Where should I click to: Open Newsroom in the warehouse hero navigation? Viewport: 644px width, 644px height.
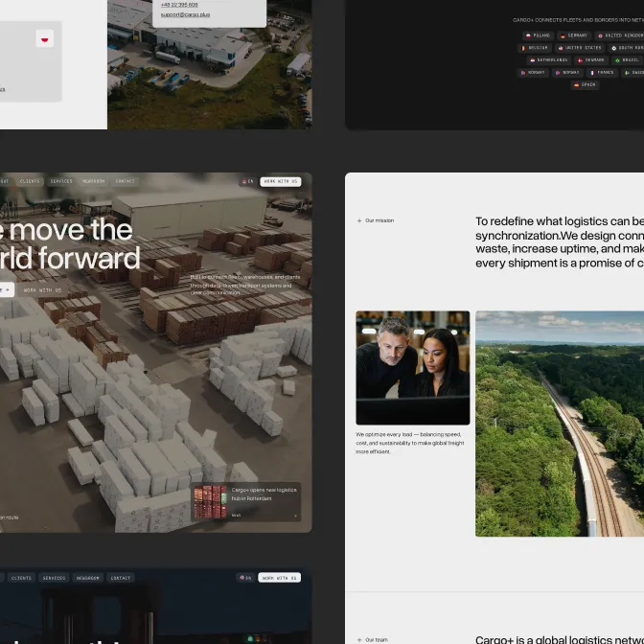94,181
